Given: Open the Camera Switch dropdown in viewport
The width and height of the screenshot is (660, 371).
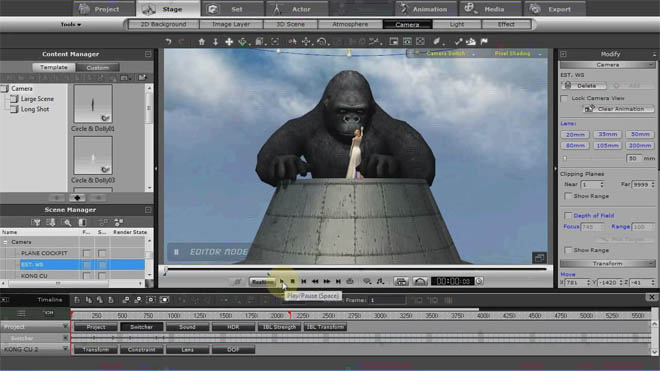Looking at the screenshot, I should coord(473,54).
